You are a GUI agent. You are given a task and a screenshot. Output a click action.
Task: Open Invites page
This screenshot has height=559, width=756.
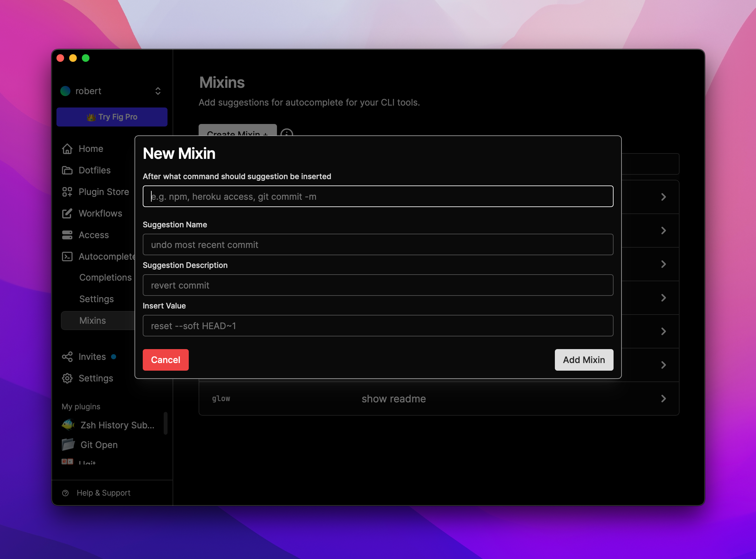tap(92, 357)
